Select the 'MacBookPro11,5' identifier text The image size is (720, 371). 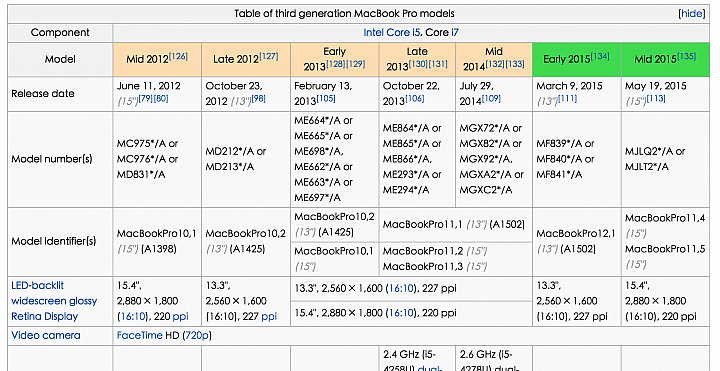coord(665,249)
